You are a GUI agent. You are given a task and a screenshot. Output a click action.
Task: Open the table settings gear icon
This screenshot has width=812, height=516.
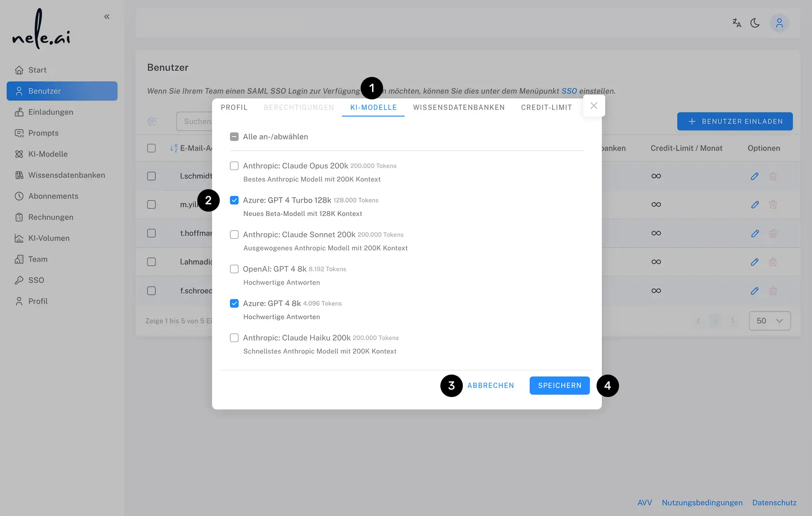click(x=152, y=121)
